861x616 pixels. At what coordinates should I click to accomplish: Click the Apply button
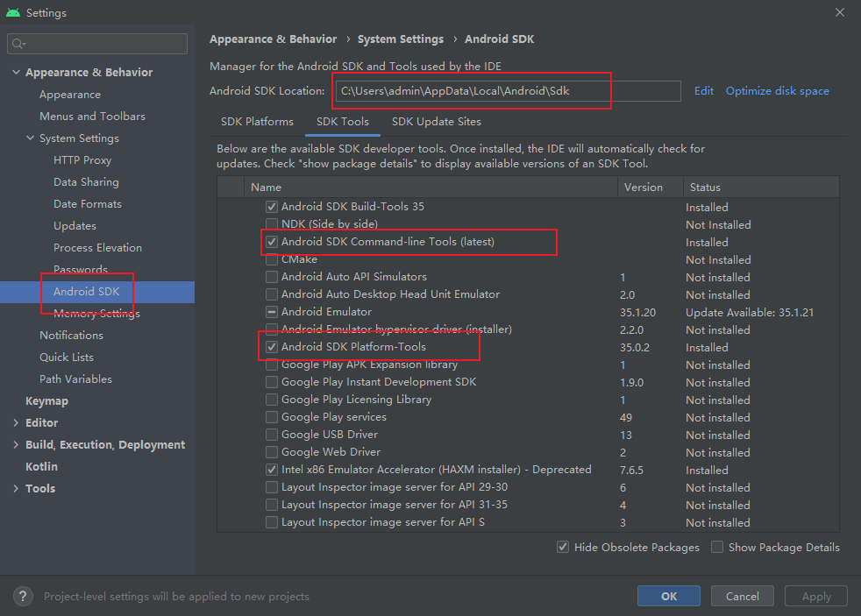click(816, 596)
